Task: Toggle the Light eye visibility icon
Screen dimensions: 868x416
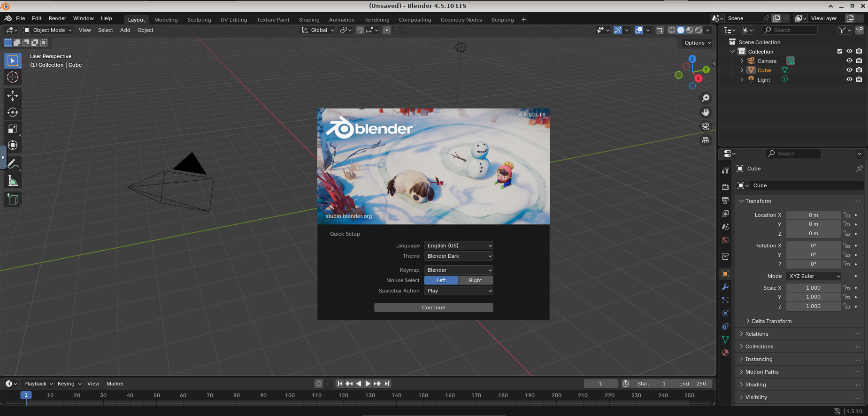Action: pos(849,79)
